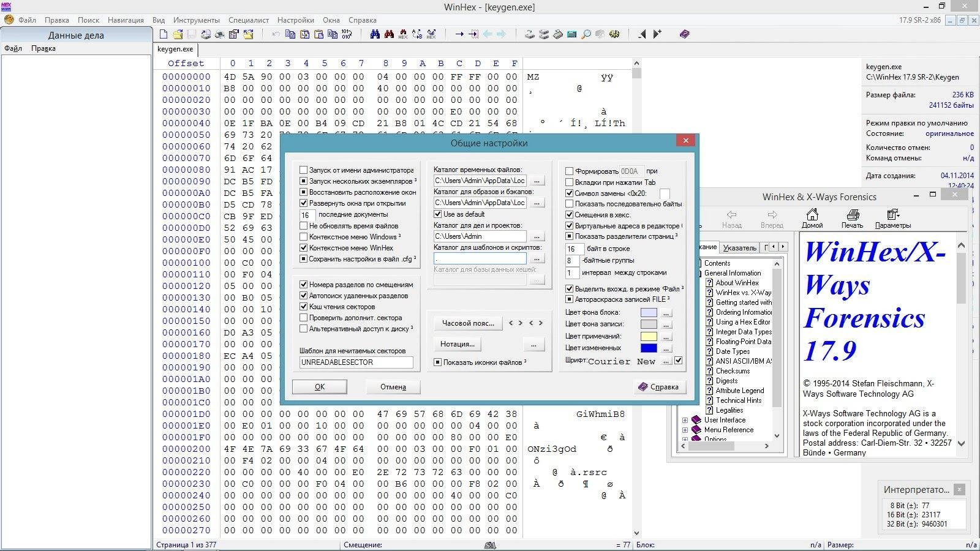Click the OK button in settings dialog
Viewport: 980px width, 551px height.
click(x=320, y=387)
